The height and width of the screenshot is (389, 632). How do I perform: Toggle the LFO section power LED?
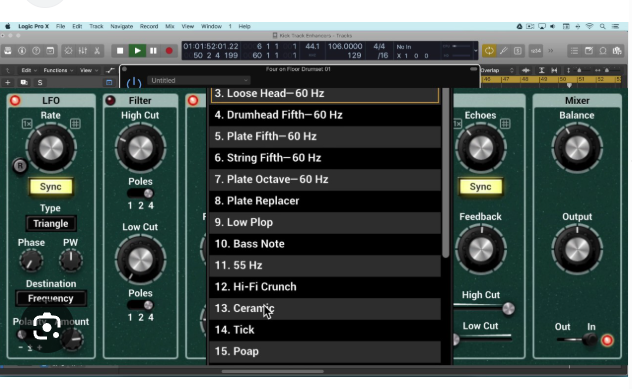(x=15, y=100)
